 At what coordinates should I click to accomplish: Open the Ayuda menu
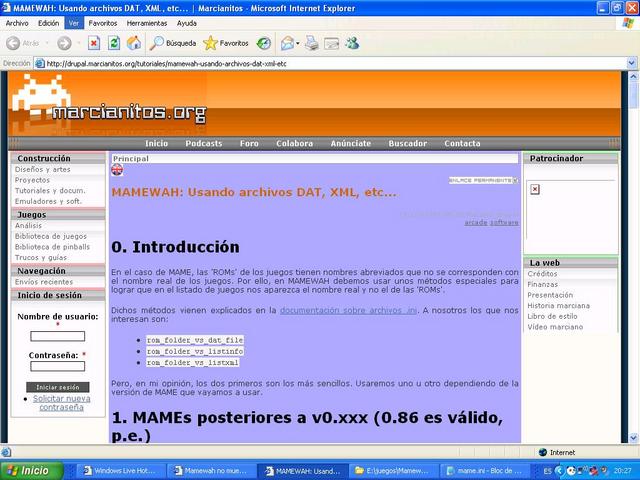[x=187, y=23]
